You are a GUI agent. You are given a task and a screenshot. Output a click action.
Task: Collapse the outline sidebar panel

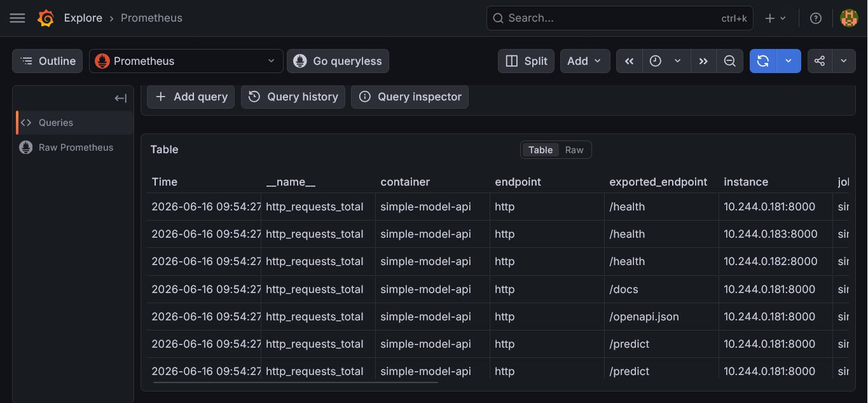pyautogui.click(x=121, y=98)
